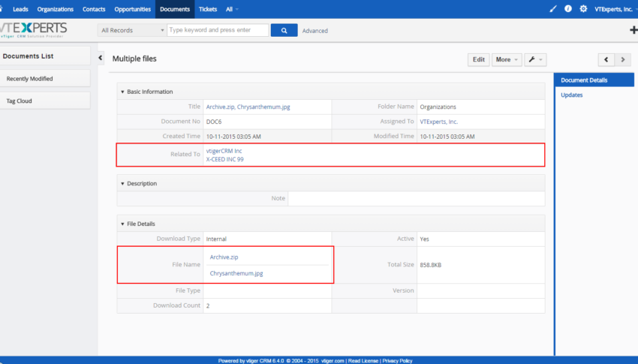Open the Tickets module
The height and width of the screenshot is (364, 638).
pos(208,9)
